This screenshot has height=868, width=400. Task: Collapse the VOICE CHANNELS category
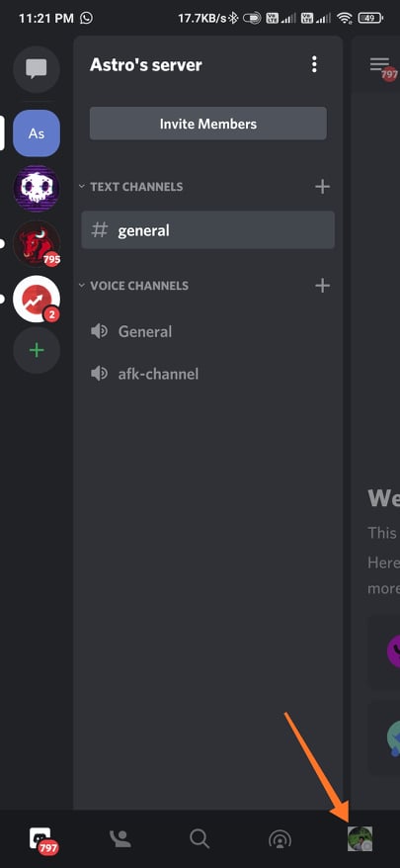(134, 286)
